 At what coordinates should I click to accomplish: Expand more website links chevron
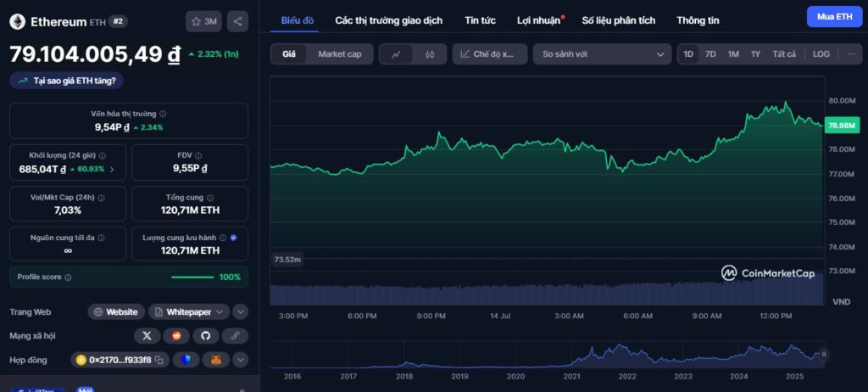[240, 311]
